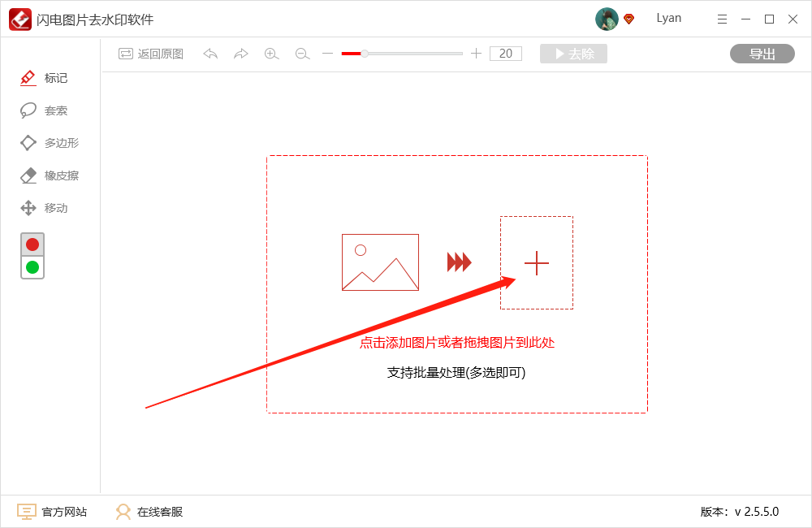This screenshot has height=528, width=812.
Task: Open the 在线客服 online support link
Action: pos(149,512)
